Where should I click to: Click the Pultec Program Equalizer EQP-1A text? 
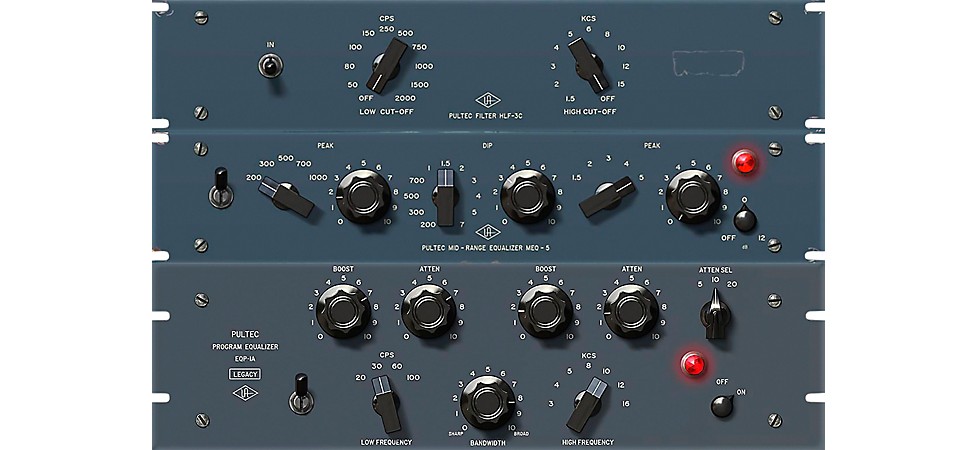pos(245,346)
